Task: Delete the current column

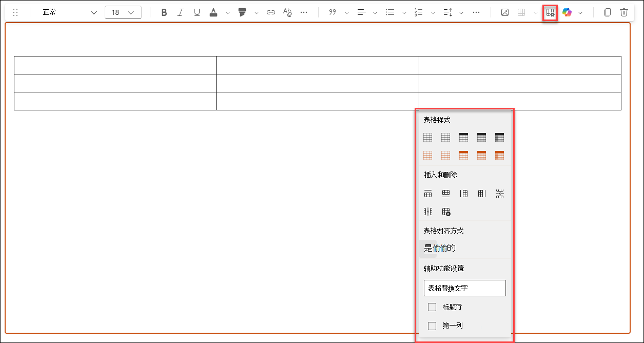Action: (x=428, y=212)
